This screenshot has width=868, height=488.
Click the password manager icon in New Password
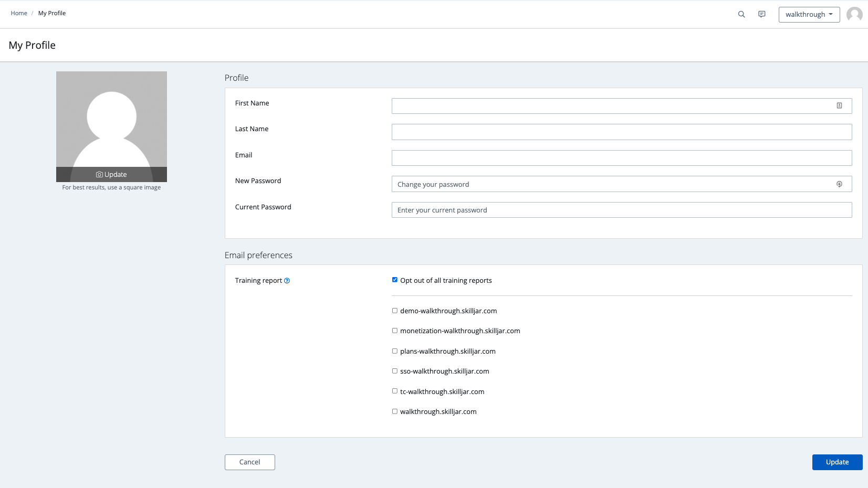tap(839, 184)
